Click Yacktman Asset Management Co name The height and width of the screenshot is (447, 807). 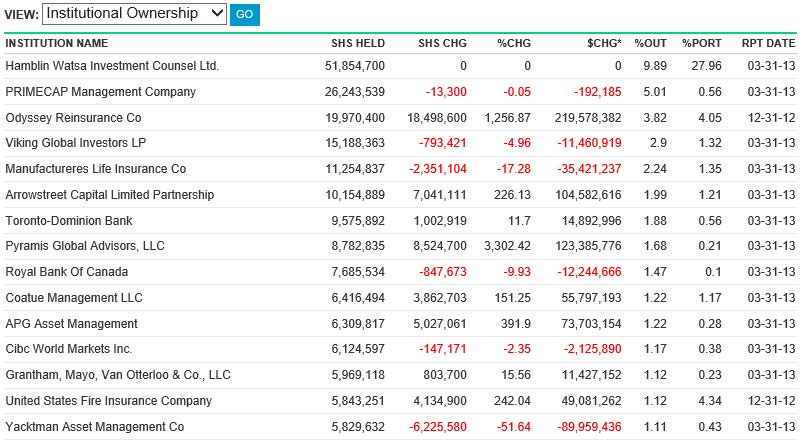click(95, 427)
